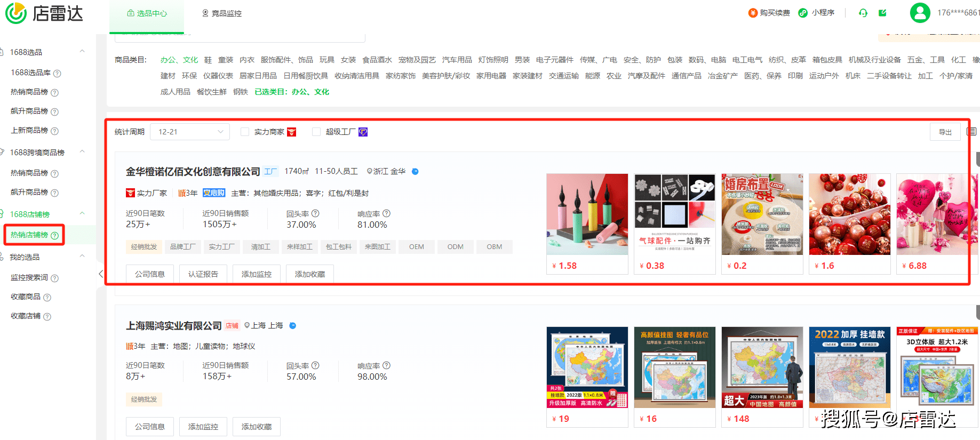The width and height of the screenshot is (980, 440).
Task: Click 添加监控 for 金华橙诺亿佰
Action: tap(257, 274)
